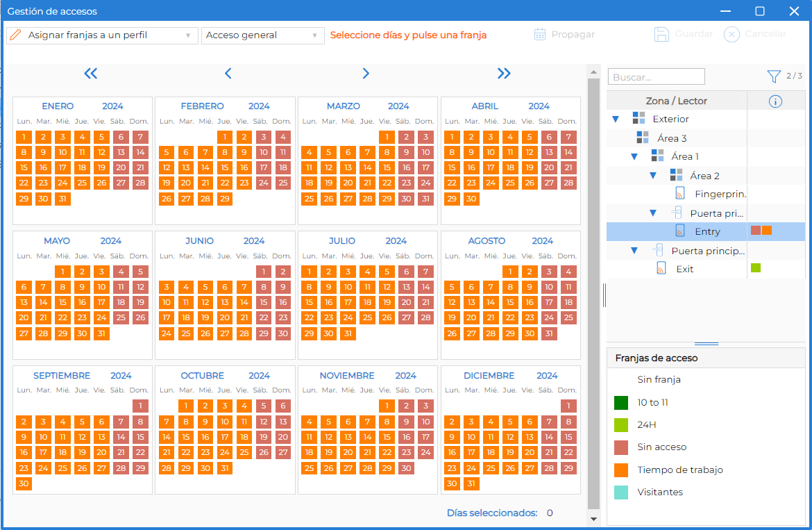Click the Guardar save icon
The height and width of the screenshot is (530, 812).
[x=661, y=34]
